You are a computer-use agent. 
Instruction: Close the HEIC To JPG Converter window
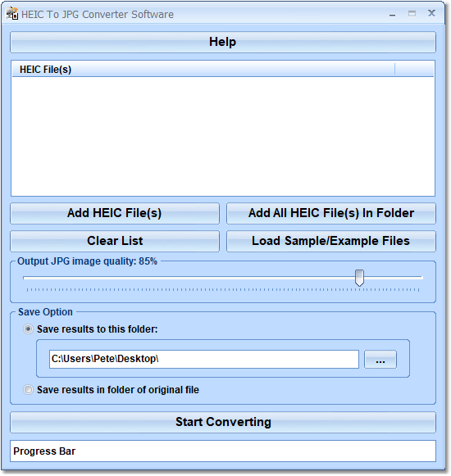431,13
